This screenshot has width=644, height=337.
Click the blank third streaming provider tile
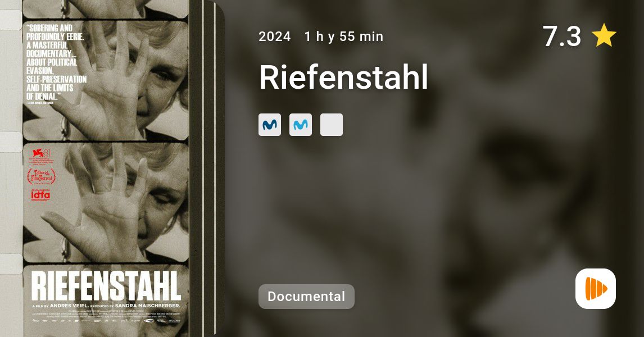(x=332, y=125)
